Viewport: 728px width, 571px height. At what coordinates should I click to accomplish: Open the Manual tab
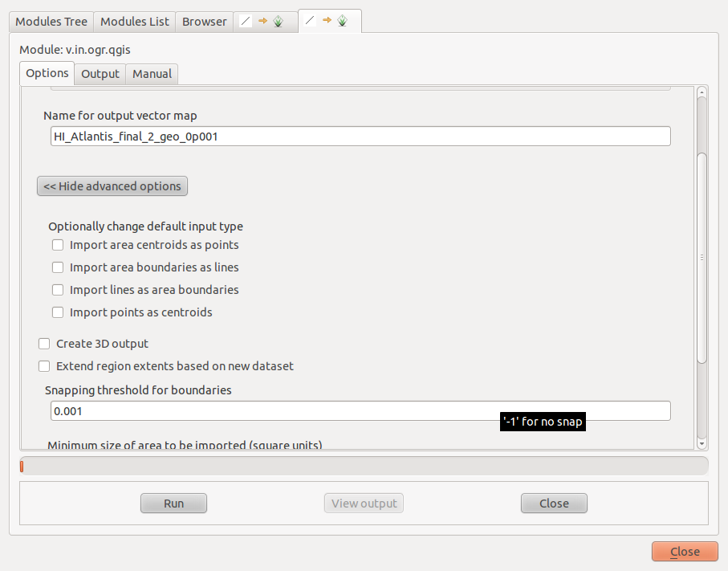152,74
